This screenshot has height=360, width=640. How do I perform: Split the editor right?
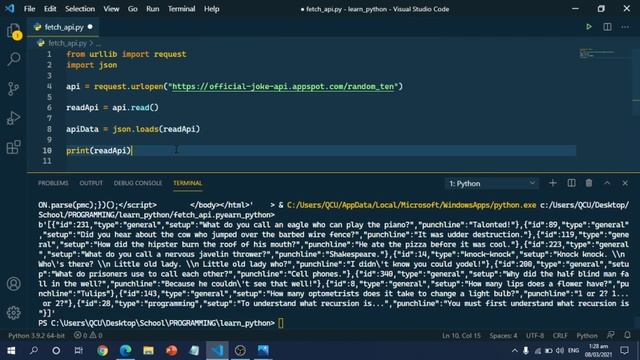click(607, 27)
